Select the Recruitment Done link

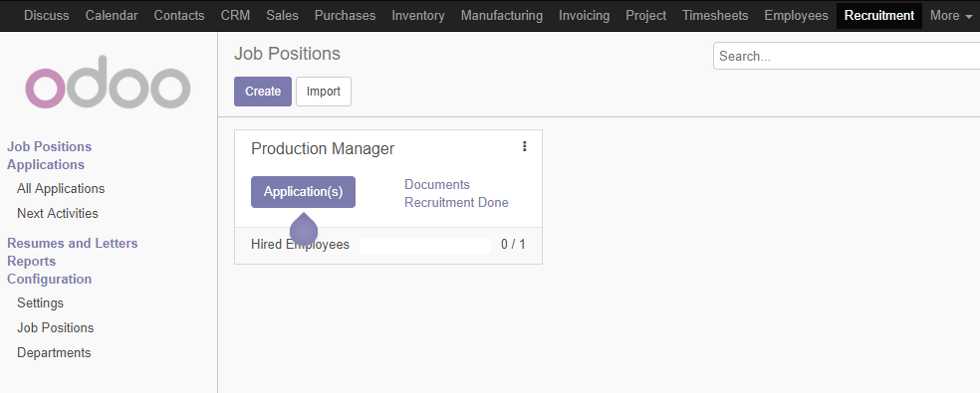pos(456,202)
